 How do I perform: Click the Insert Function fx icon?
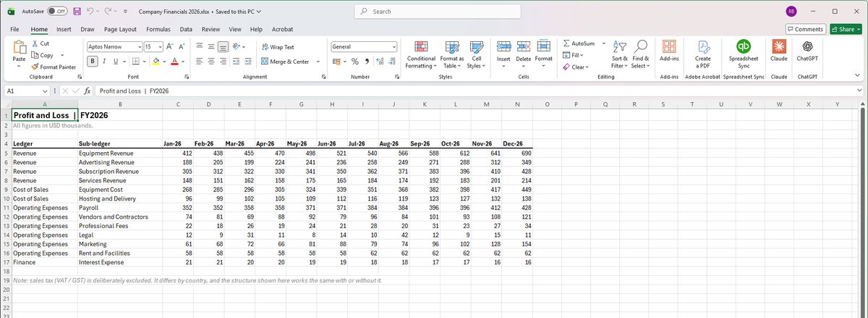point(87,91)
